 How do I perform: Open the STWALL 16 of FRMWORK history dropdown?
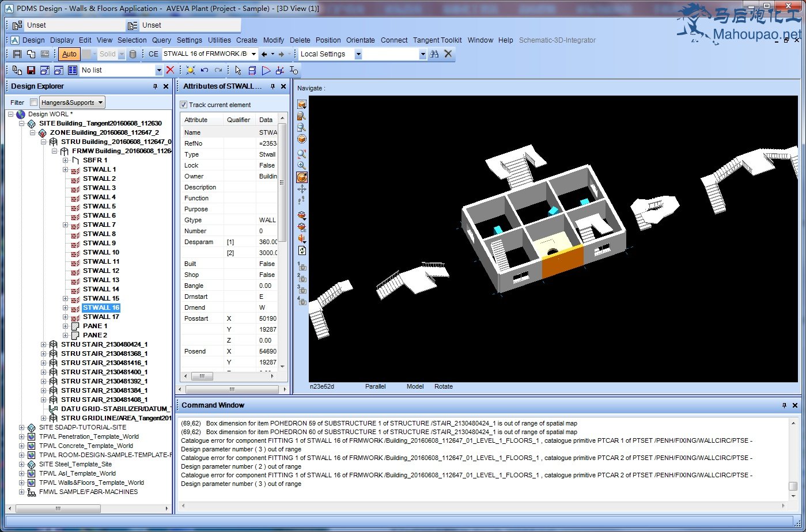click(253, 54)
